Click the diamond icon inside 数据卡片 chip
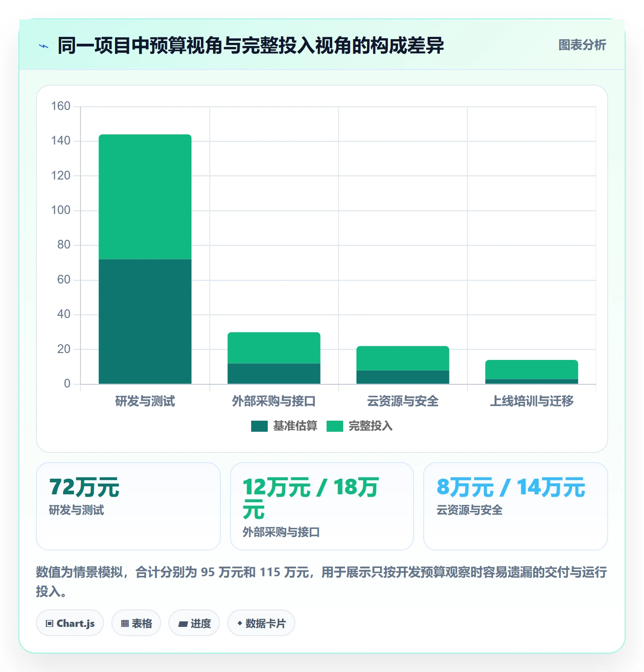The width and height of the screenshot is (644, 672). (240, 623)
